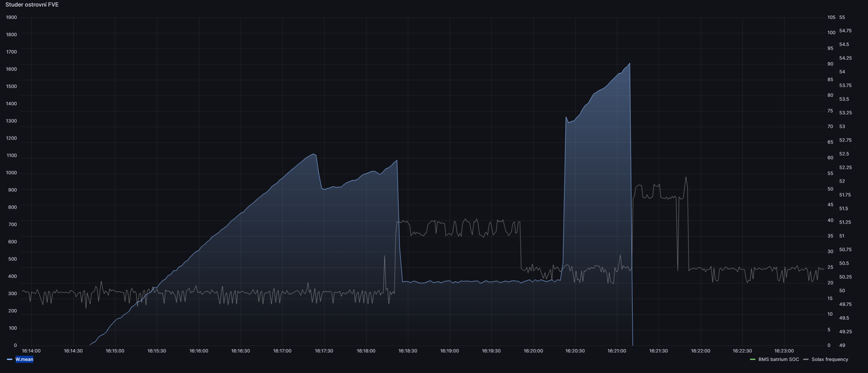
Task: Click the 1600 W peak of the blue curve
Action: 630,63
